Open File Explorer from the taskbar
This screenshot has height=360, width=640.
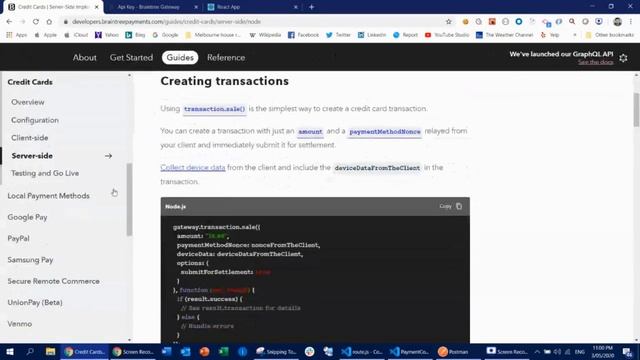(x=50, y=351)
